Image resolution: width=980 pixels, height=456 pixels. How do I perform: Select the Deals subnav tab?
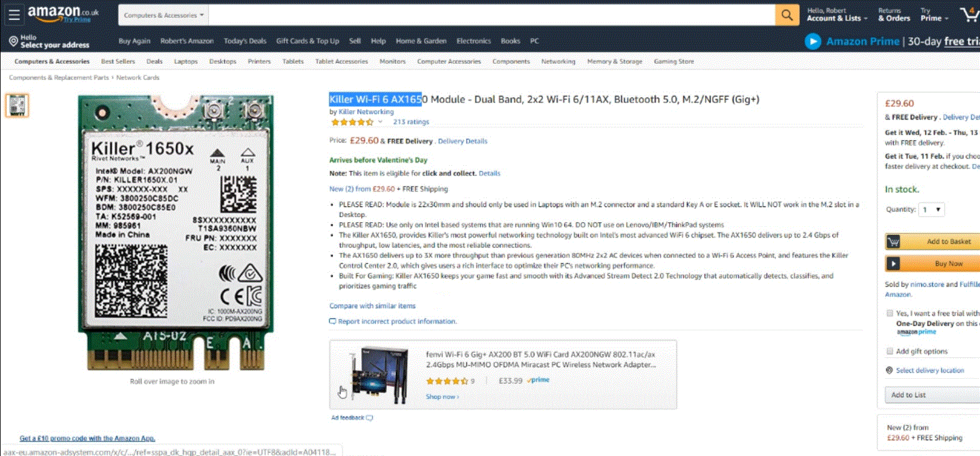(x=154, y=62)
